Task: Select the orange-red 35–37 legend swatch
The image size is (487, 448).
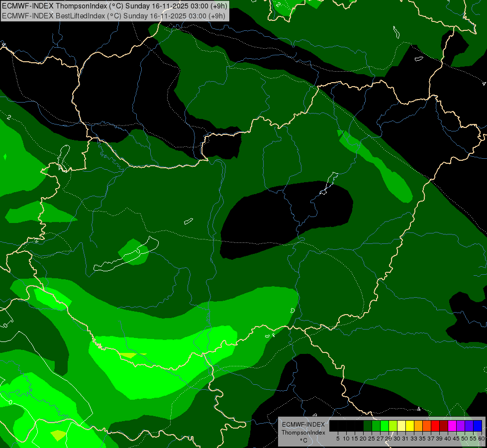Action: [x=427, y=426]
